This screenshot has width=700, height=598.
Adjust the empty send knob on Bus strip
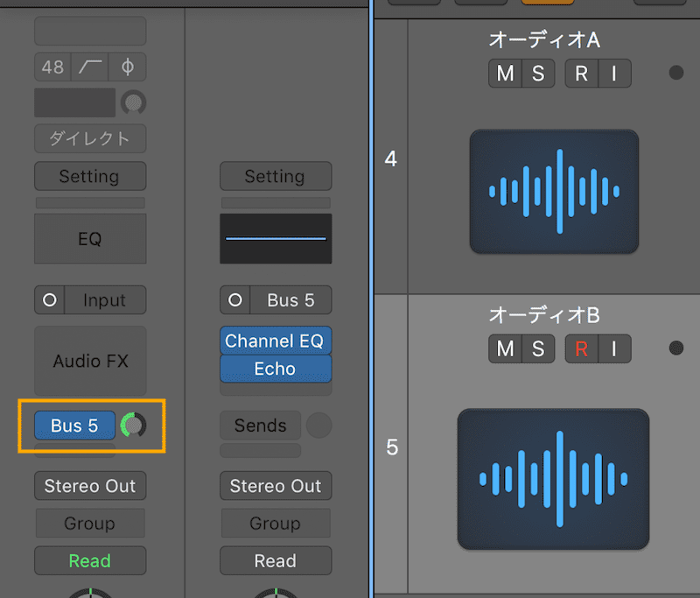tap(318, 426)
